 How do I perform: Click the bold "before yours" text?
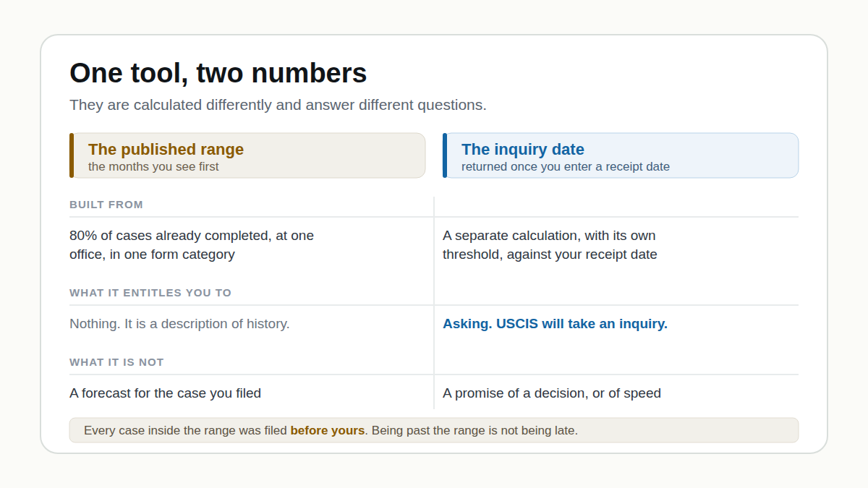(327, 430)
